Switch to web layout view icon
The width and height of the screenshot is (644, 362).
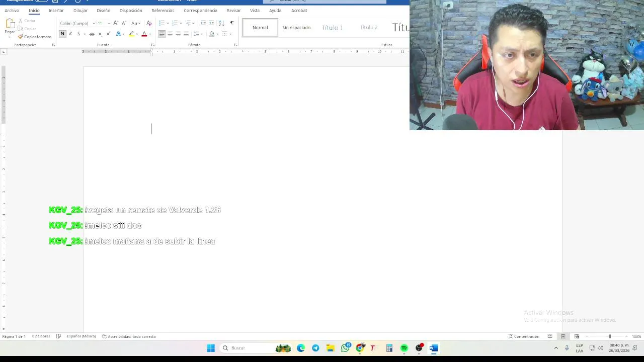577,336
